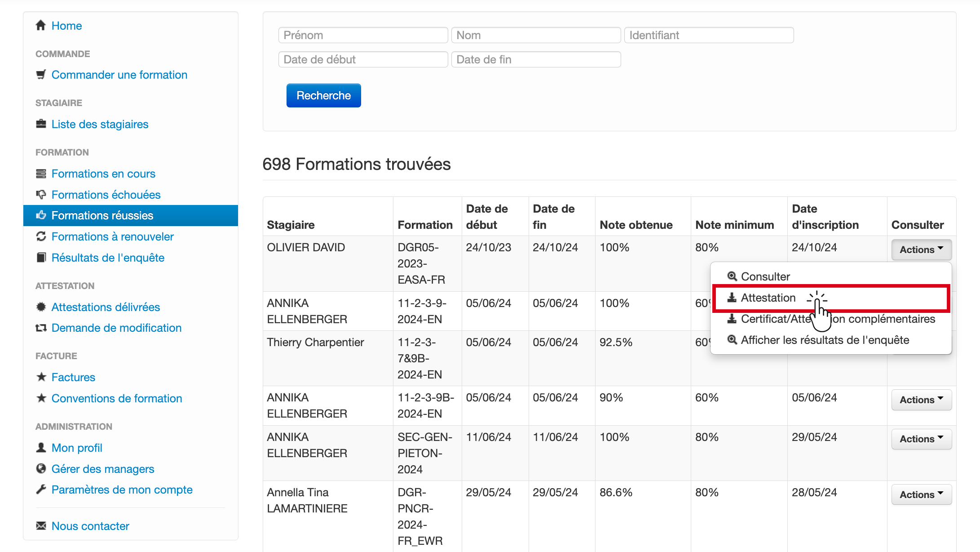
Task: Click the star icon beside Factures
Action: [41, 377]
